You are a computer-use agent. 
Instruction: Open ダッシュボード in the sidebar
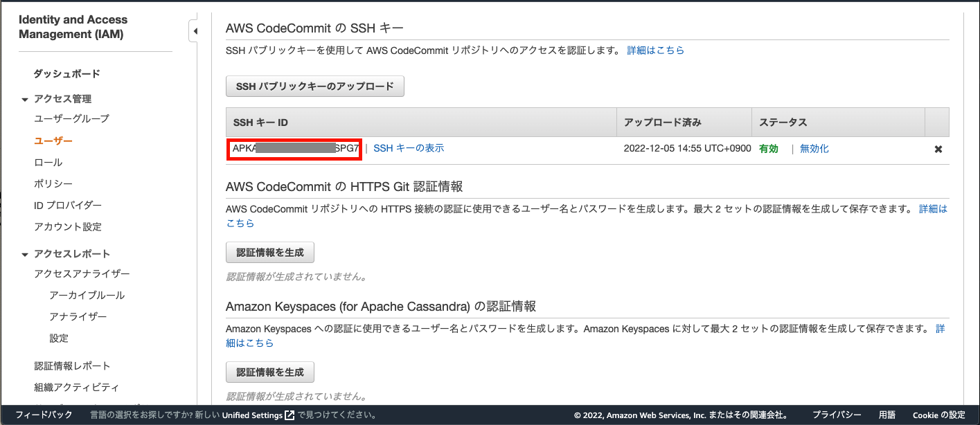(67, 74)
